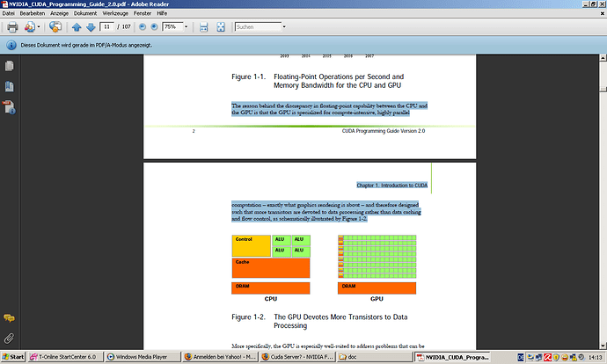
Task: Click the page number field showing 11
Action: click(x=106, y=26)
